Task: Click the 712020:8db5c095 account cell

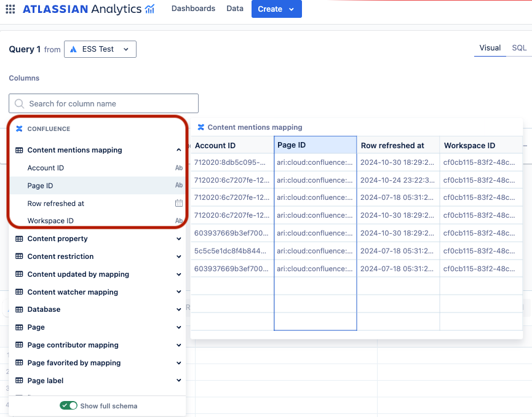Action: pos(232,162)
